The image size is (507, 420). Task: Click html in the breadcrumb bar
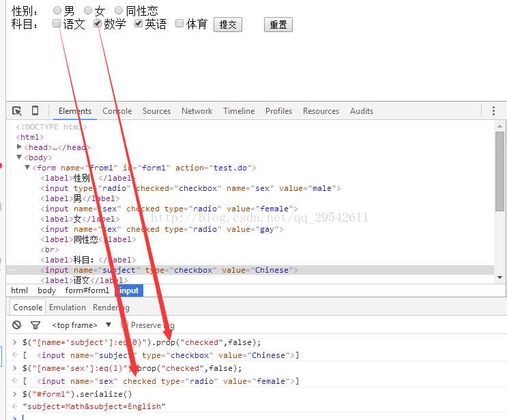(x=19, y=290)
